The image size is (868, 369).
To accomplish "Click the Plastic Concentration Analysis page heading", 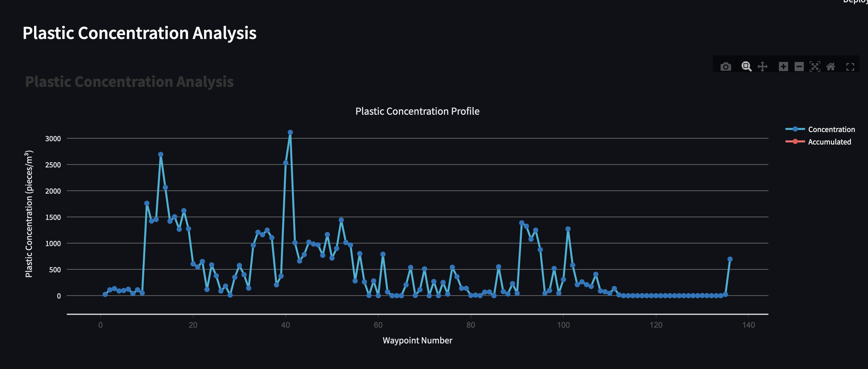I will 140,33.
